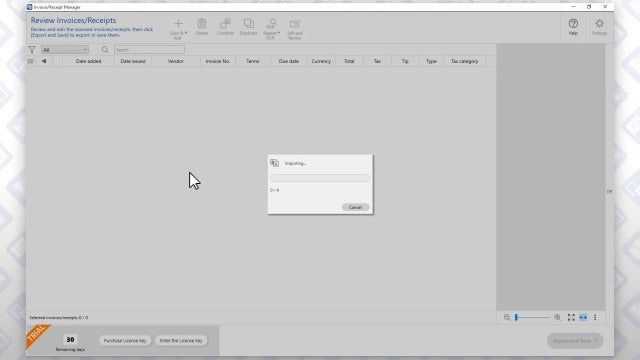This screenshot has height=360, width=640.
Task: Click the Selected invoices/receipts status text
Action: tap(59, 318)
